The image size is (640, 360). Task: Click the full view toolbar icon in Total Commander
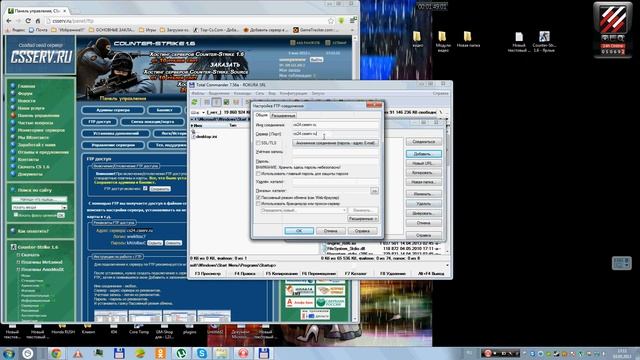coord(217,102)
